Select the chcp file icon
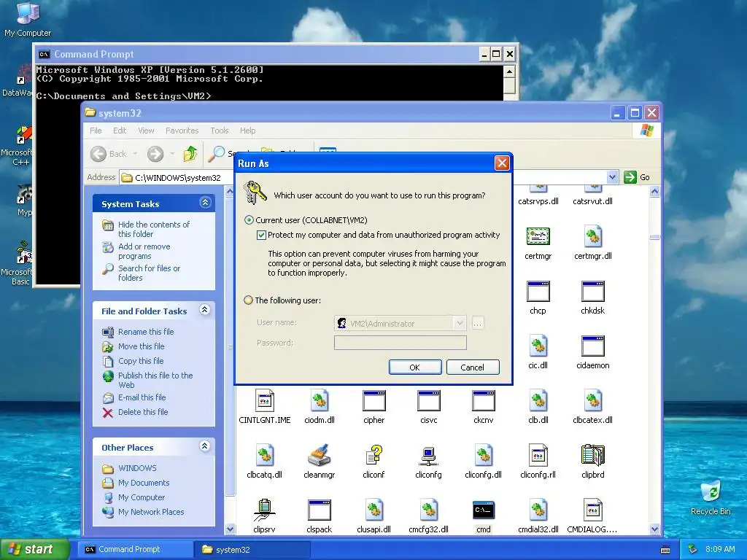 pos(538,292)
